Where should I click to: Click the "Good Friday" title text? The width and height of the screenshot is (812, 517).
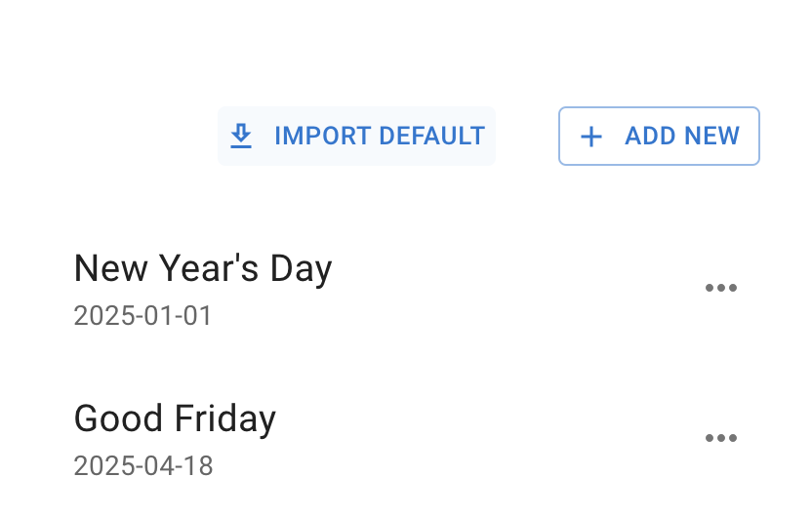176,418
